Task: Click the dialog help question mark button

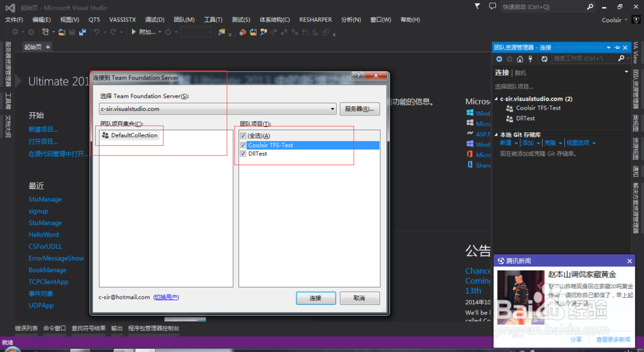Action: [357, 75]
